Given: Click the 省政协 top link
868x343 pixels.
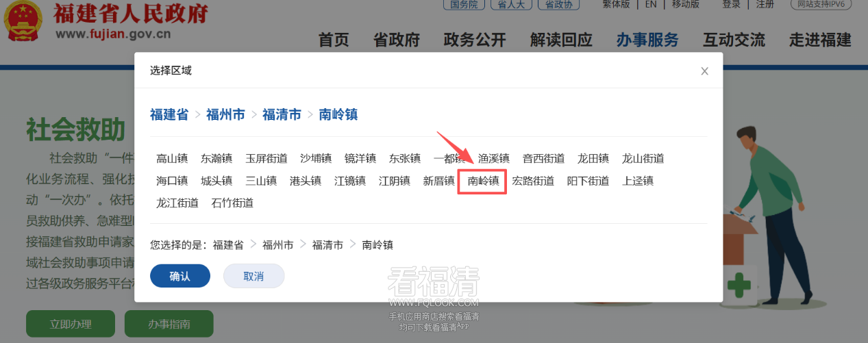Looking at the screenshot, I should point(558,4).
